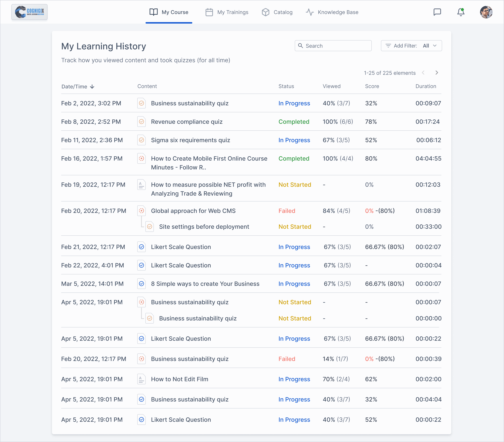Open 8 Simple ways to create Your Business
The height and width of the screenshot is (442, 504).
(205, 284)
